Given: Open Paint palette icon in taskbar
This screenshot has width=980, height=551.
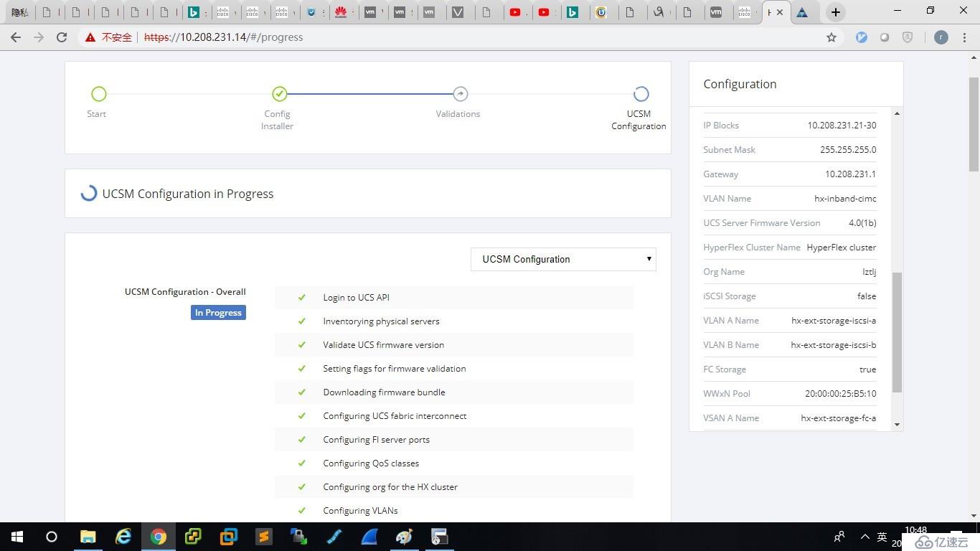Looking at the screenshot, I should tap(405, 537).
